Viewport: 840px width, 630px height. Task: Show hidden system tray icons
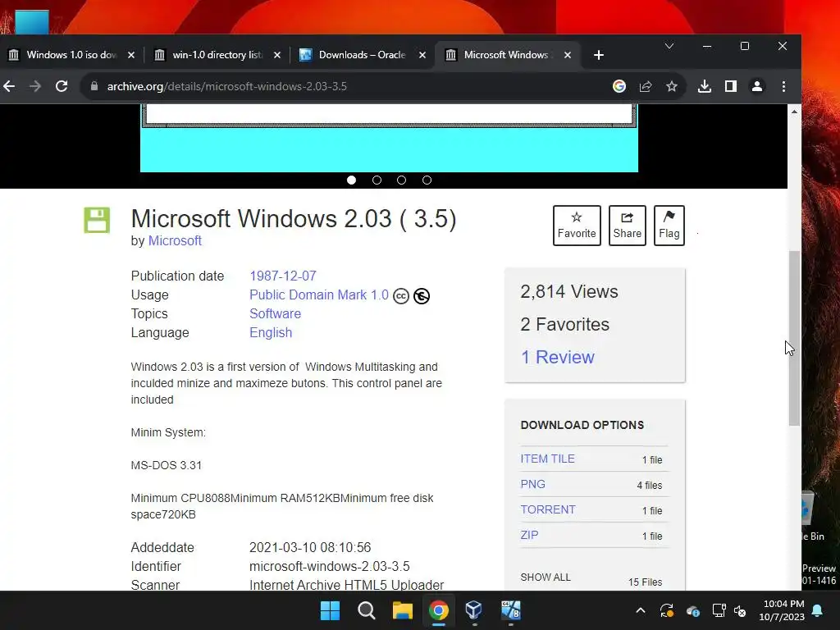click(640, 610)
